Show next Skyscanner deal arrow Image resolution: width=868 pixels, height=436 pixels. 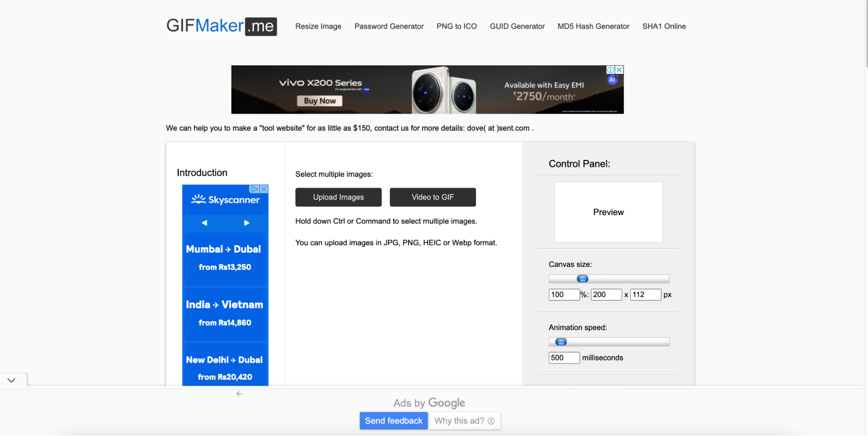[x=247, y=223]
